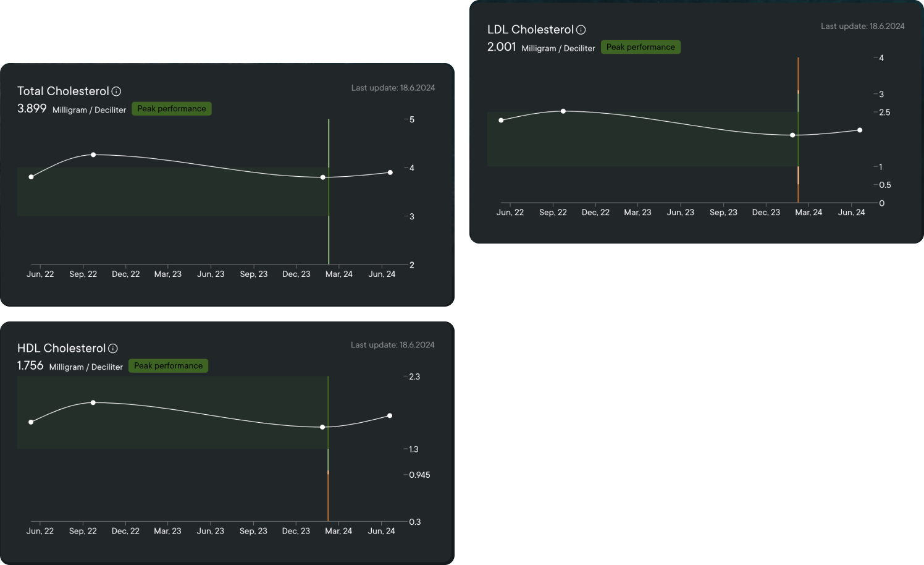
Task: Click Jun, 23 axis label on HDL Cholesterol chart
Action: point(211,532)
